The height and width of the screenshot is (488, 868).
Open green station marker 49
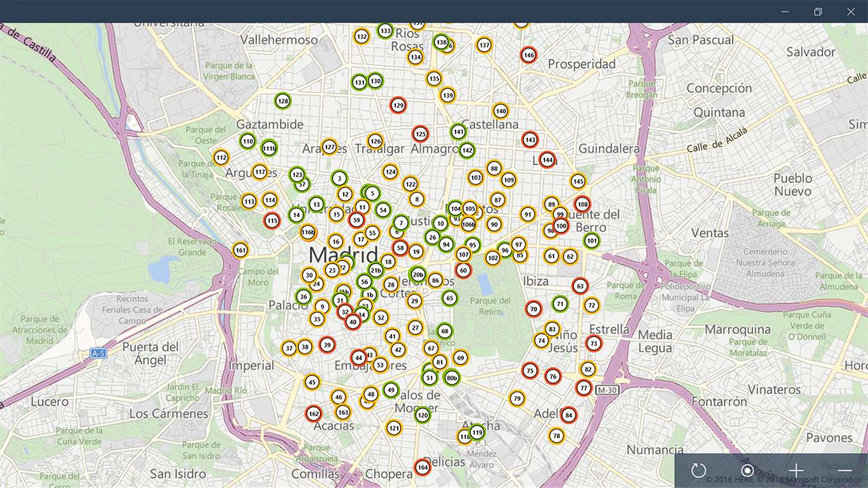point(391,390)
